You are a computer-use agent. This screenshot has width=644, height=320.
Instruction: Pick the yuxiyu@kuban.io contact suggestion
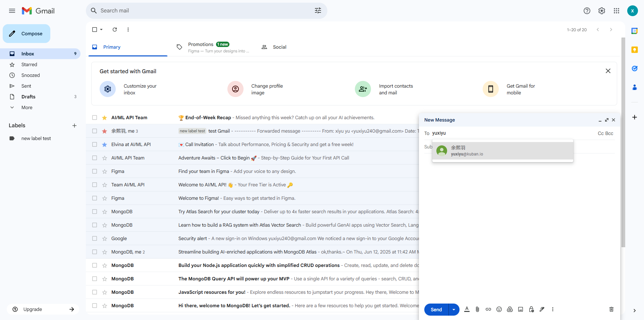tap(503, 151)
